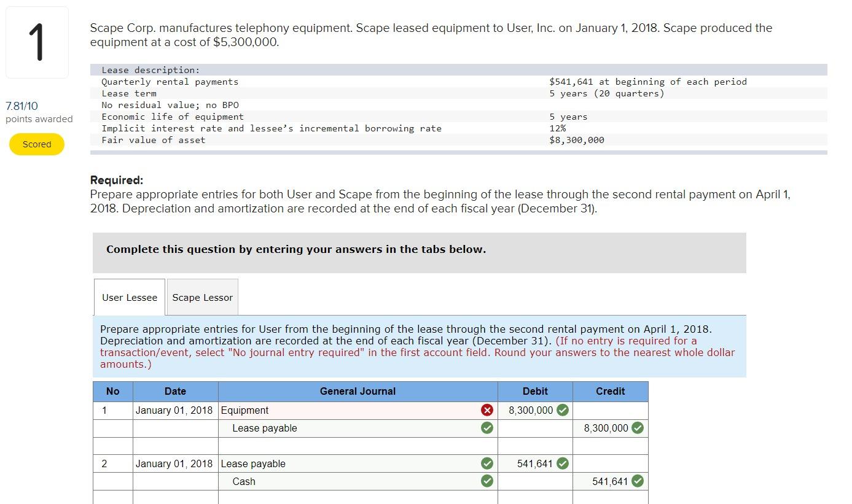Click the 8,300,000 credit cell

tap(611, 428)
